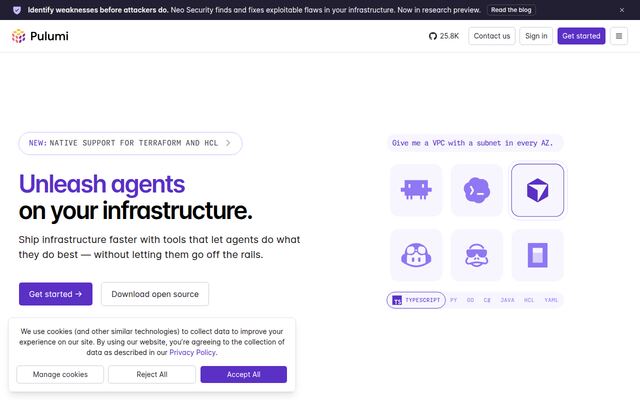
Task: Switch code language to PY
Action: [453, 300]
